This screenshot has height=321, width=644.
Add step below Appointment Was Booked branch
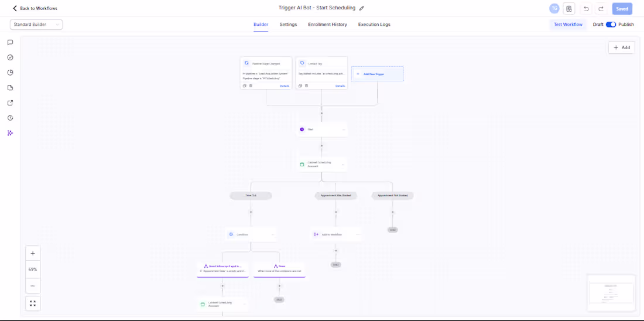click(336, 212)
